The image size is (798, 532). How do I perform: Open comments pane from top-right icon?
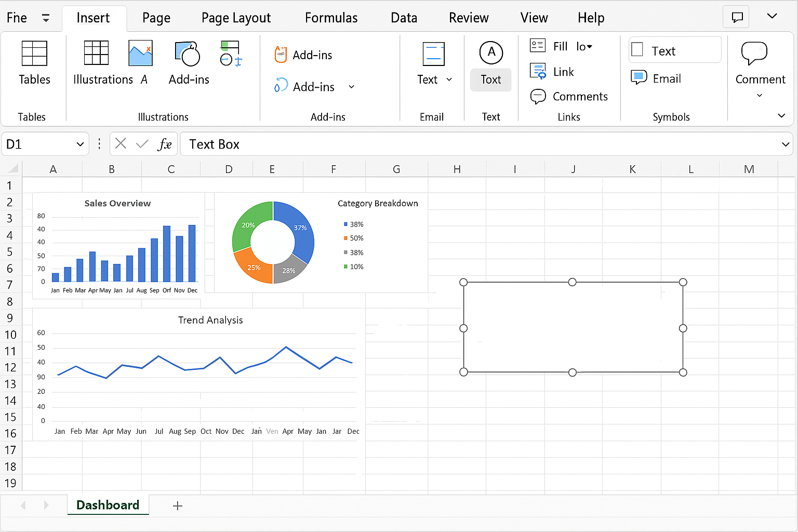point(737,17)
